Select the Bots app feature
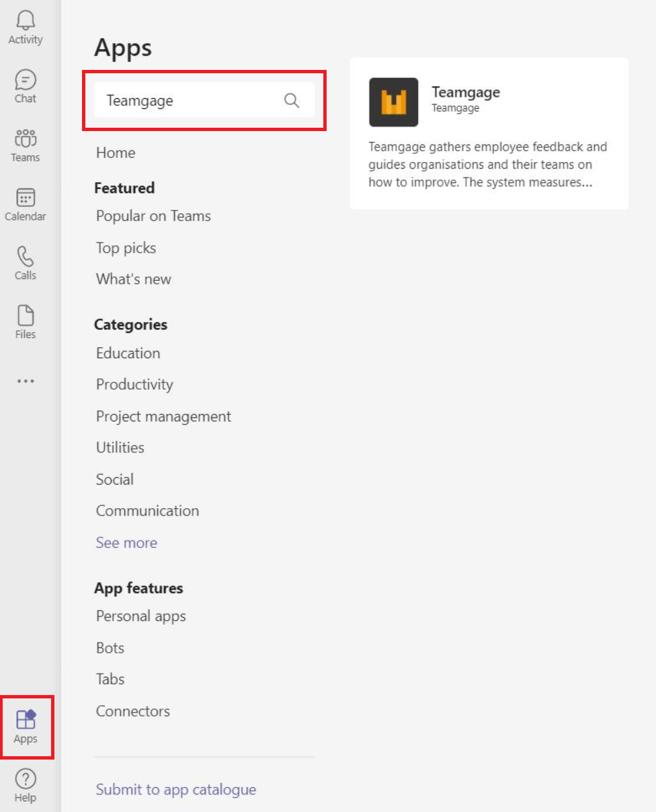Image resolution: width=656 pixels, height=812 pixels. pos(110,648)
